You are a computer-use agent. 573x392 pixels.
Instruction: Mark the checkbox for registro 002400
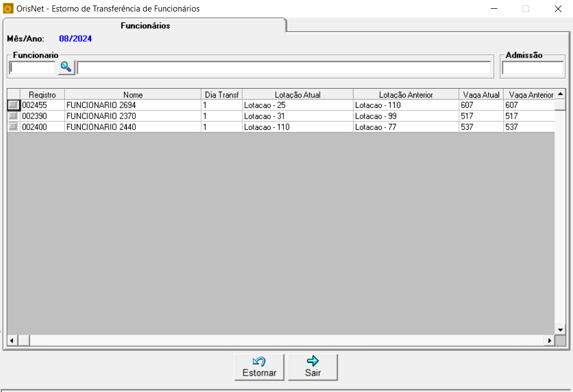click(13, 127)
